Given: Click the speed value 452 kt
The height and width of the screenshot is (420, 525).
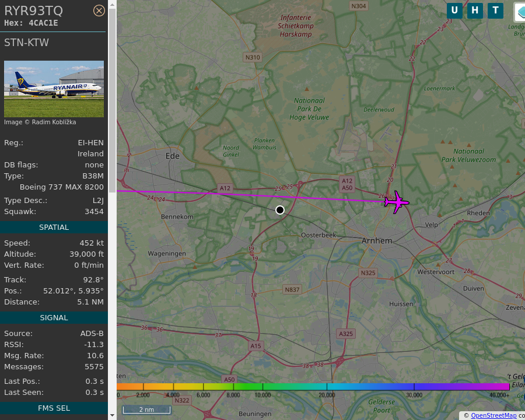Looking at the screenshot, I should pyautogui.click(x=92, y=243).
